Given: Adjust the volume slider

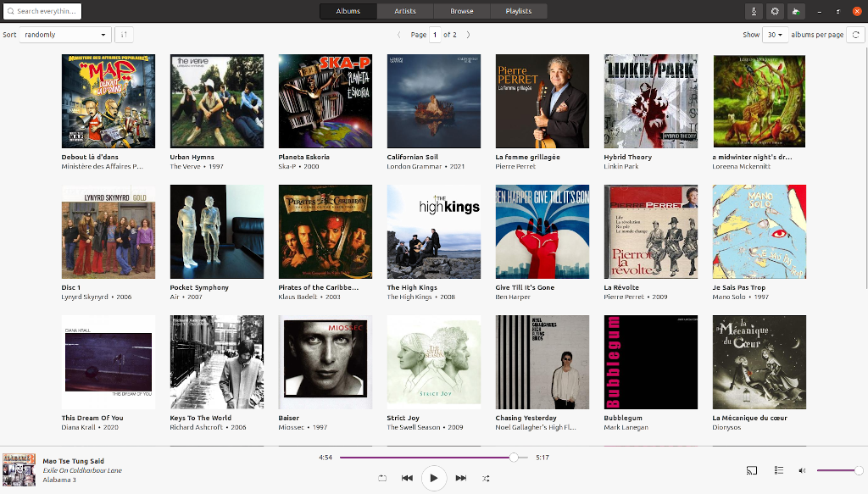Looking at the screenshot, I should (840, 471).
